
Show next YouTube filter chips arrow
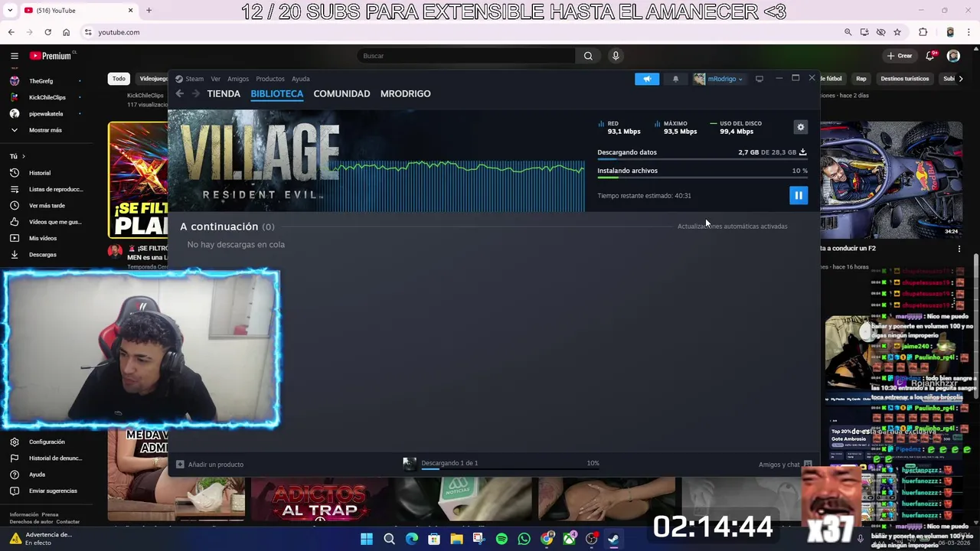pos(961,78)
